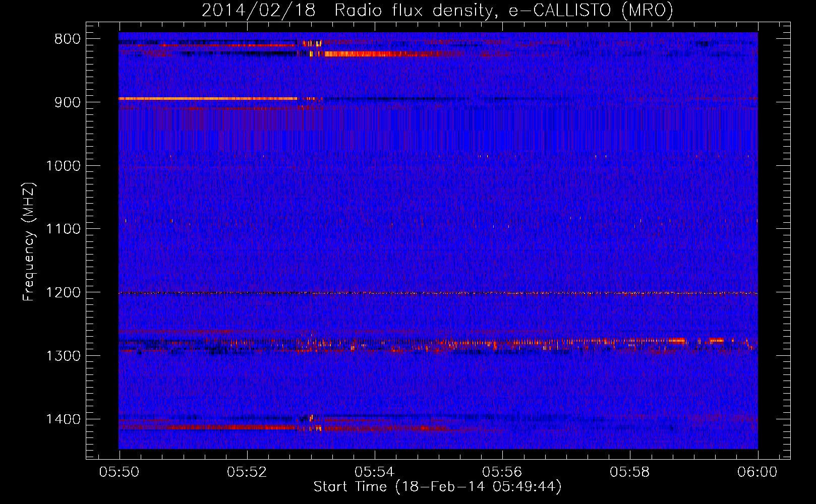Click the 05:56 time tick label

502,472
